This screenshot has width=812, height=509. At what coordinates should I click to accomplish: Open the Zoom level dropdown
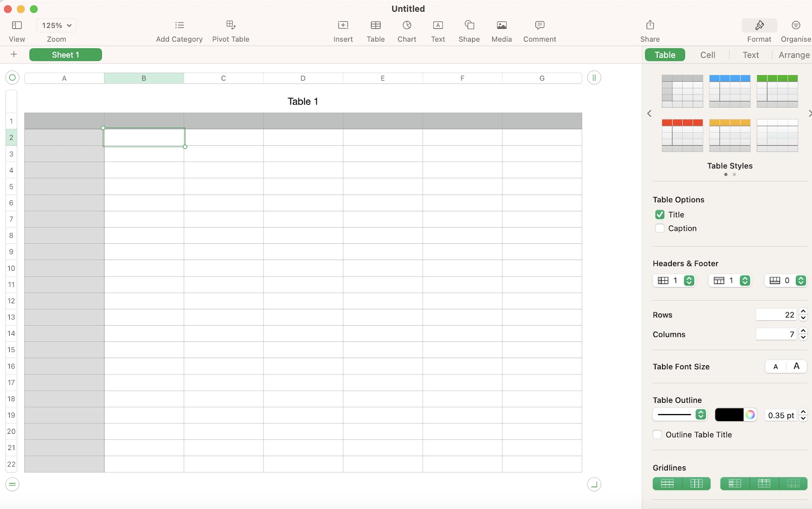click(56, 25)
